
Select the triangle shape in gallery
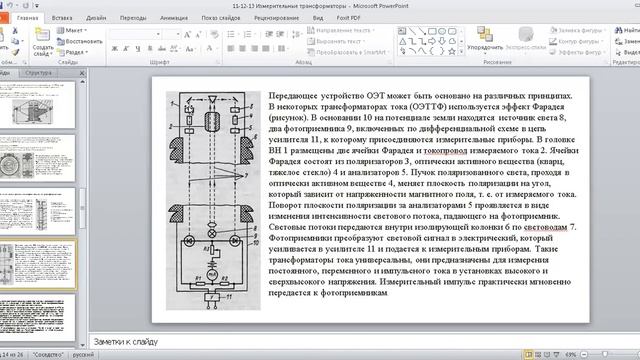tap(402, 41)
